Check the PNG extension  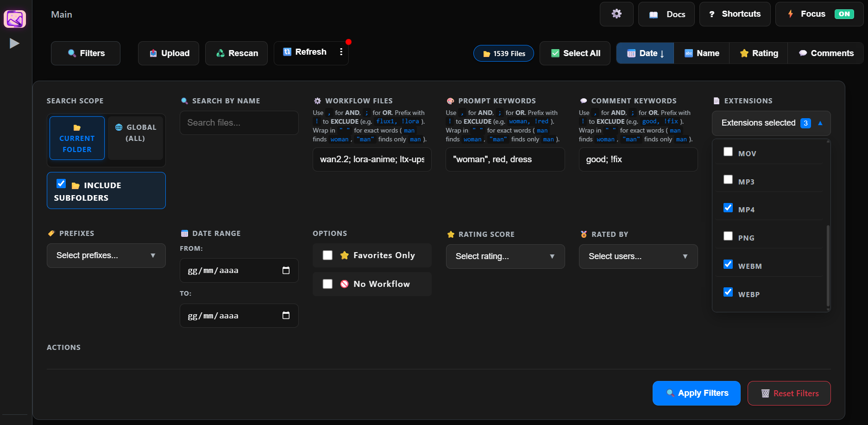728,236
